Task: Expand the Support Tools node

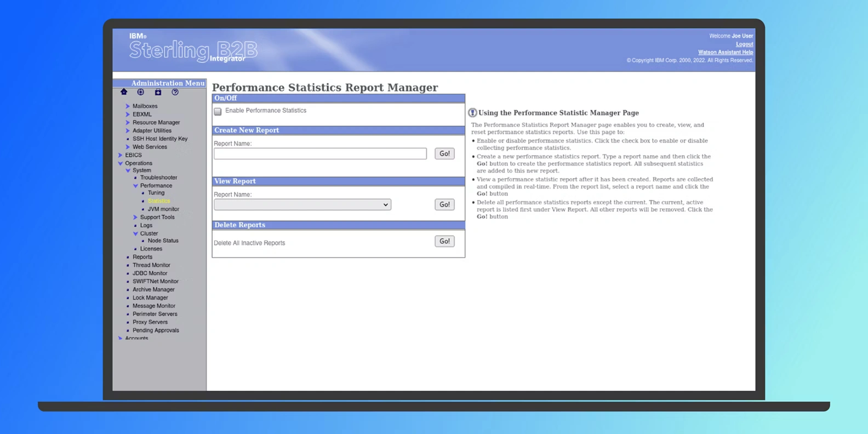Action: coord(135,218)
